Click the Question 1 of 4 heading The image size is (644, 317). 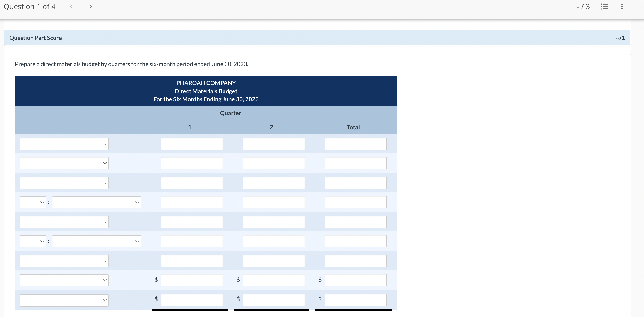pyautogui.click(x=29, y=7)
